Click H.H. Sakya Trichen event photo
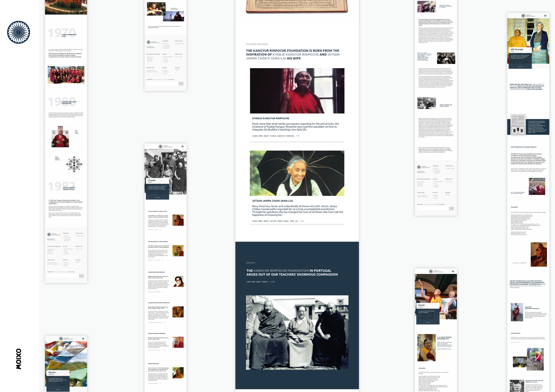The width and height of the screenshot is (555, 392). point(426,348)
